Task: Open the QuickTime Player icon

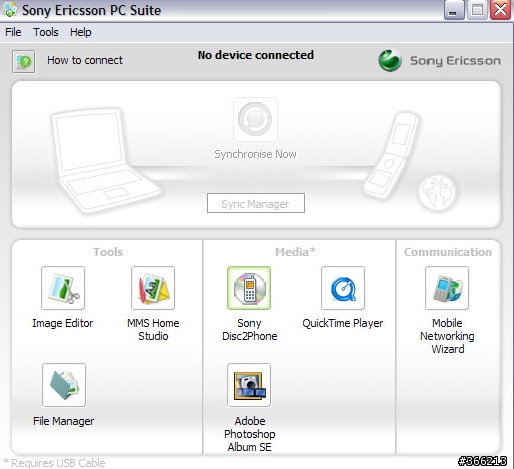Action: pos(343,288)
